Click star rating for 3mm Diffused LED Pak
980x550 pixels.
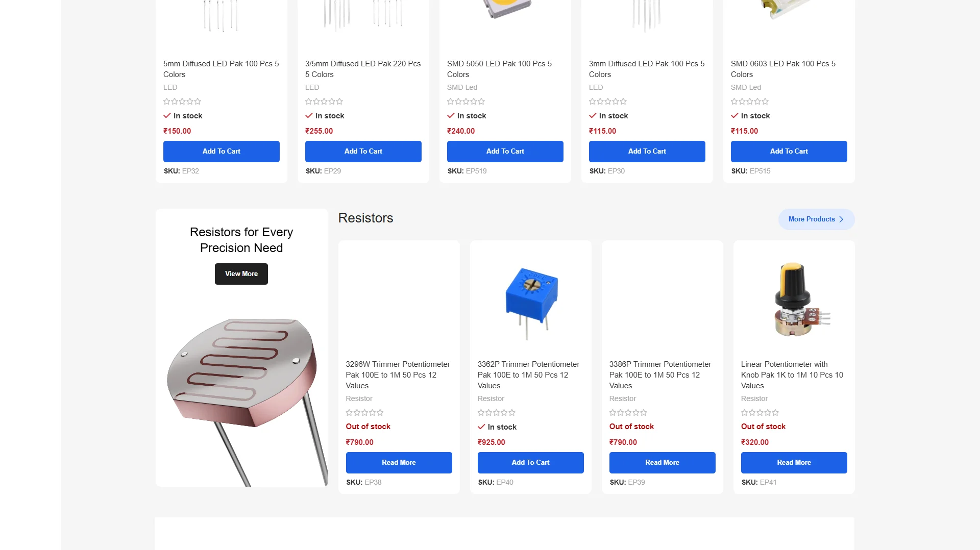pos(608,102)
